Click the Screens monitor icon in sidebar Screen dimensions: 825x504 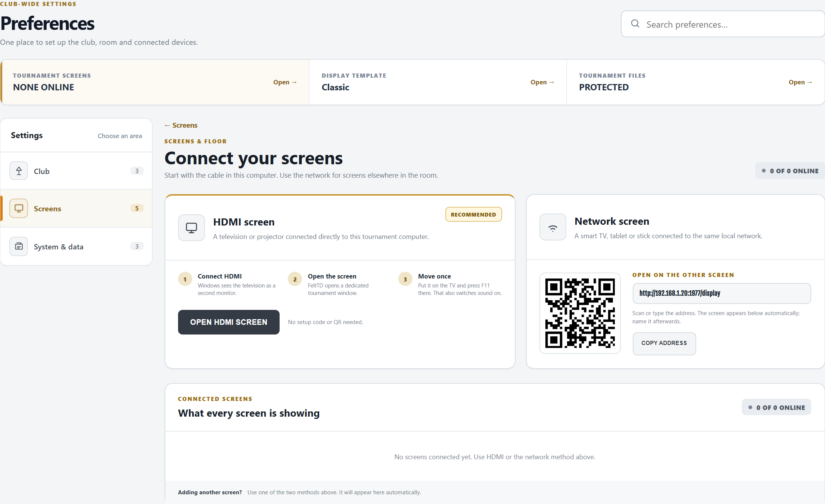tap(19, 208)
